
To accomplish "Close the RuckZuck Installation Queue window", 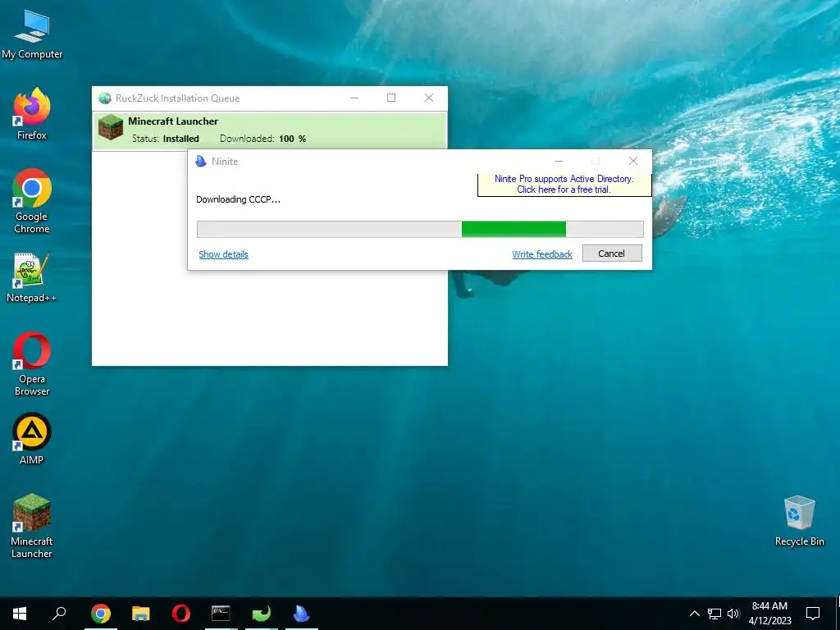I will [x=429, y=98].
